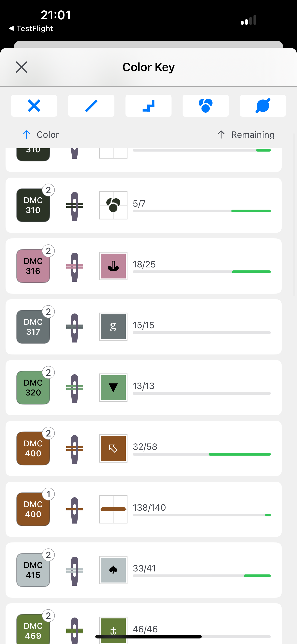Select the full cross stitch filter
Screen dimensions: 297x644
(x=34, y=106)
